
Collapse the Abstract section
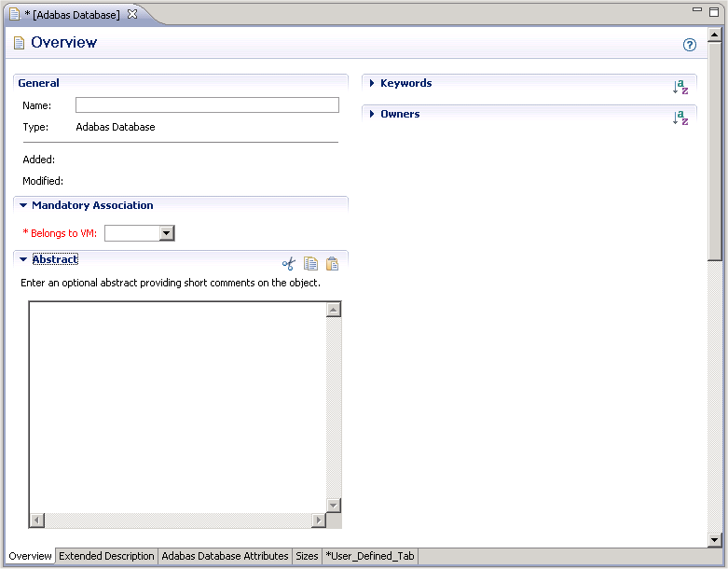click(x=23, y=259)
